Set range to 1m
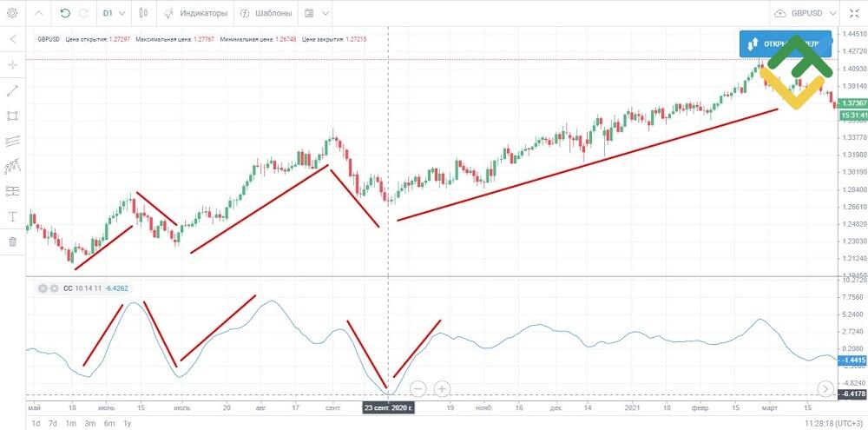 point(71,423)
